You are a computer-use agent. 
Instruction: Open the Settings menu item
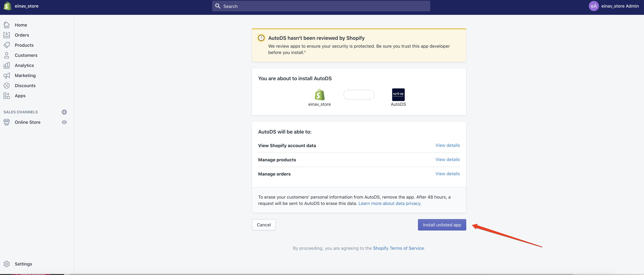23,264
